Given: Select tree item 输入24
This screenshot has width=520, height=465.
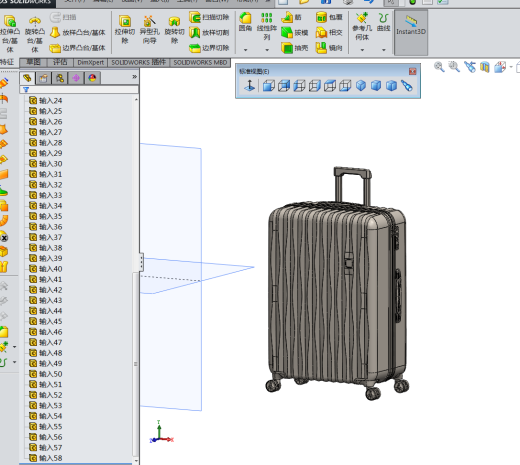Looking at the screenshot, I should (x=45, y=100).
